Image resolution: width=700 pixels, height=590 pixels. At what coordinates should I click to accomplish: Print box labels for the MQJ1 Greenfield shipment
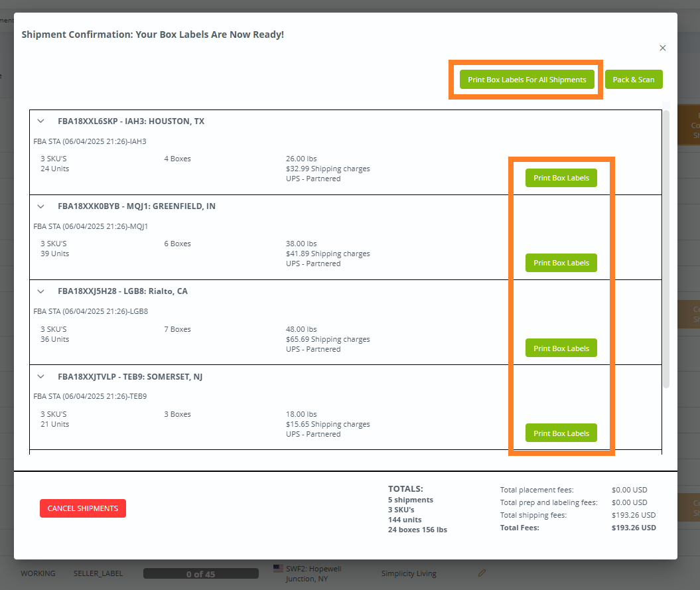point(561,263)
